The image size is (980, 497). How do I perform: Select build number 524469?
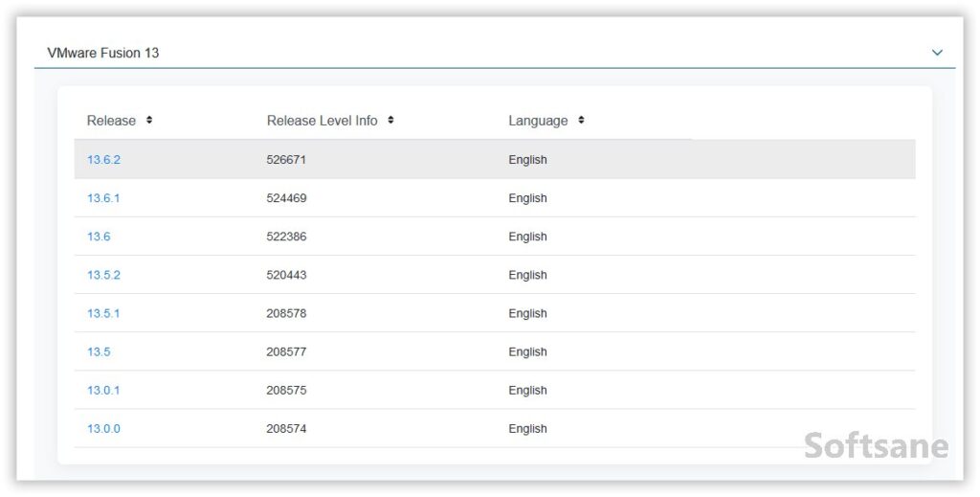(286, 198)
